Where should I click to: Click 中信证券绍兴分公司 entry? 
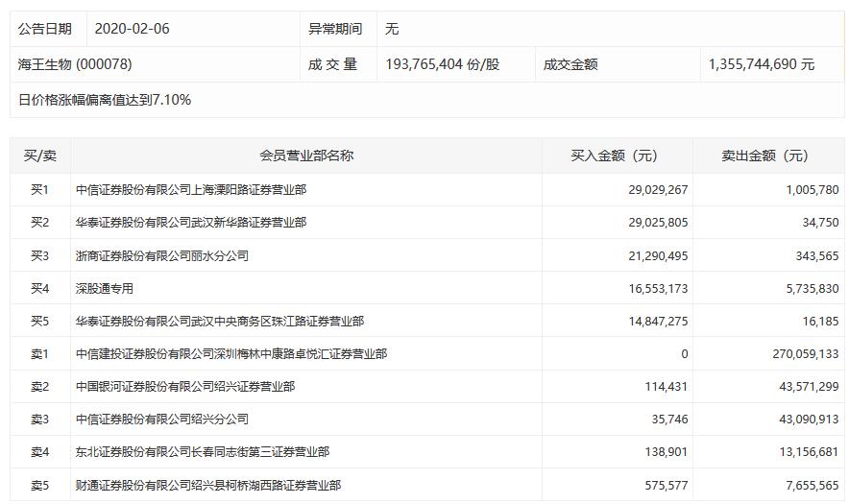[x=162, y=419]
